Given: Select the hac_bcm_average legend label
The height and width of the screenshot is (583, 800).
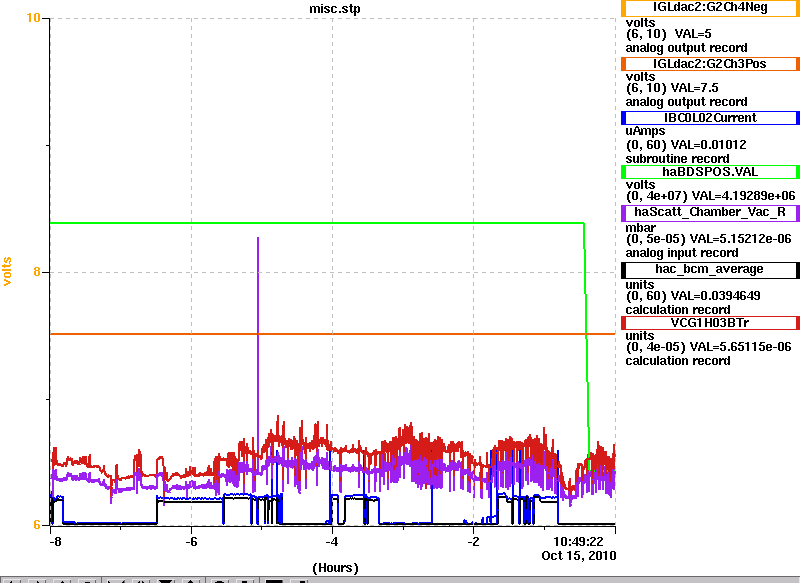Looking at the screenshot, I should coord(710,269).
